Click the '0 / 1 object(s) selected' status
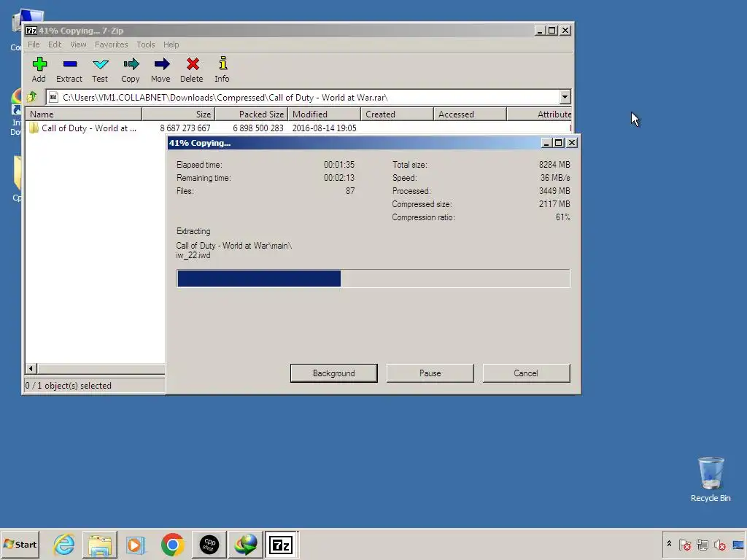The height and width of the screenshot is (560, 747). [68, 386]
